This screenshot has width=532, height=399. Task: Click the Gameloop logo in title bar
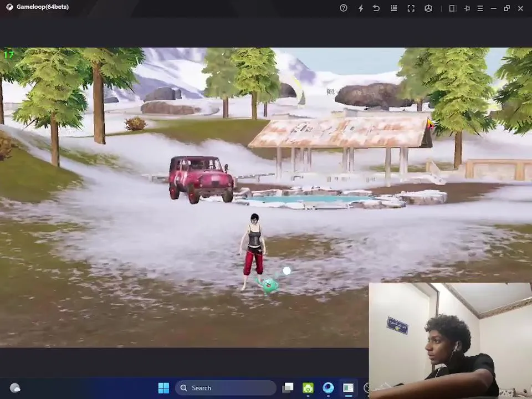tap(9, 7)
